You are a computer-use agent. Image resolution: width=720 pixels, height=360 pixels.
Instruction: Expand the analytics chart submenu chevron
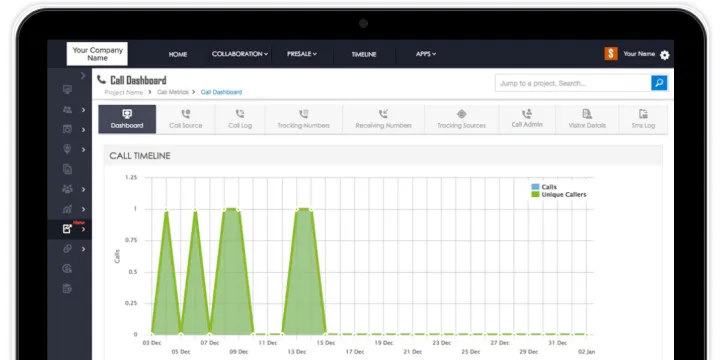point(84,209)
